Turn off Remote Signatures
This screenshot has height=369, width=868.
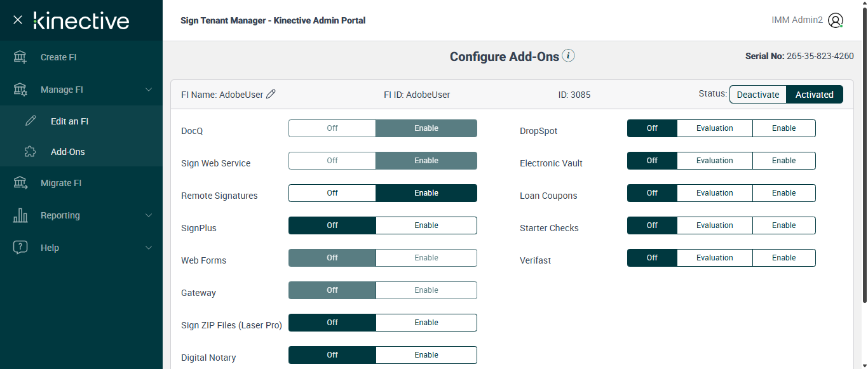332,193
